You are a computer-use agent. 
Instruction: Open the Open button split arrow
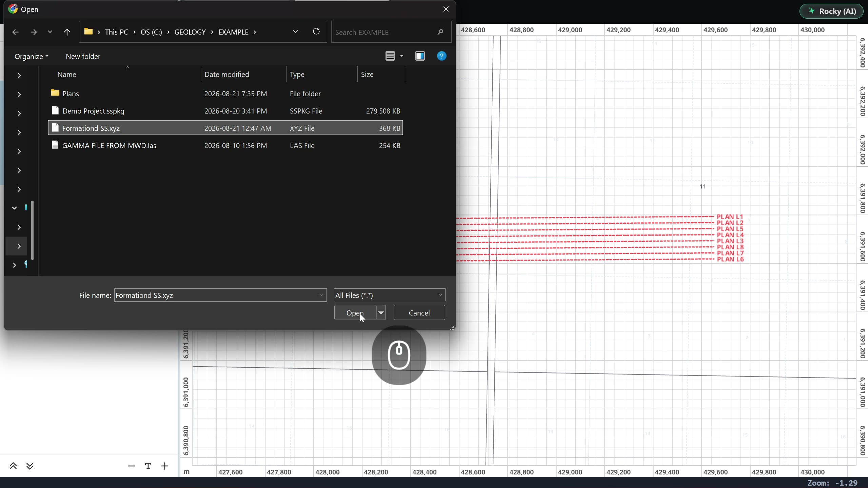click(381, 312)
